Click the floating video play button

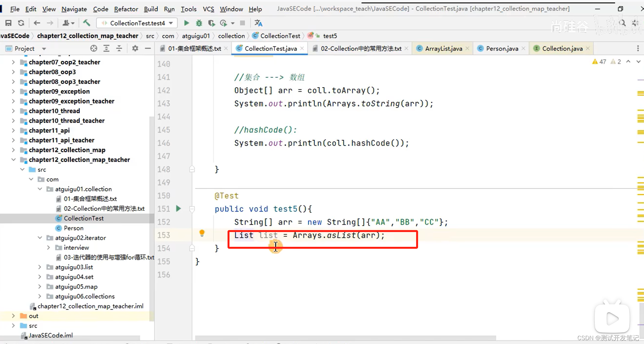612,318
